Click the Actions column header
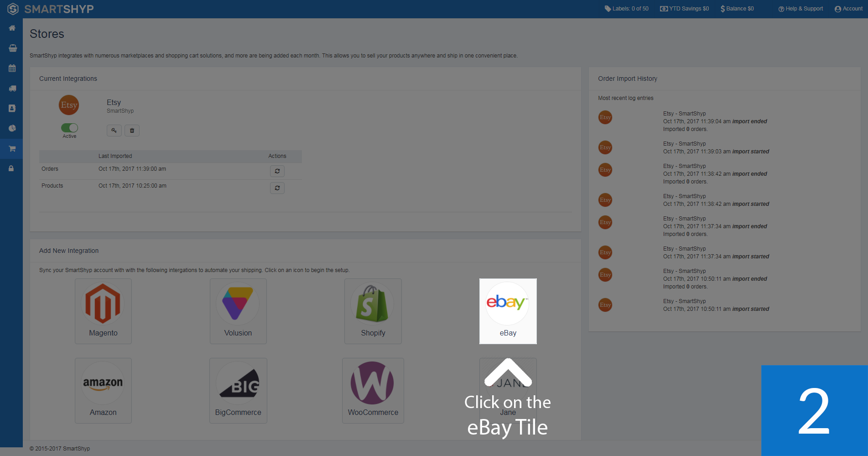Screen dimensions: 868x456 point(277,156)
